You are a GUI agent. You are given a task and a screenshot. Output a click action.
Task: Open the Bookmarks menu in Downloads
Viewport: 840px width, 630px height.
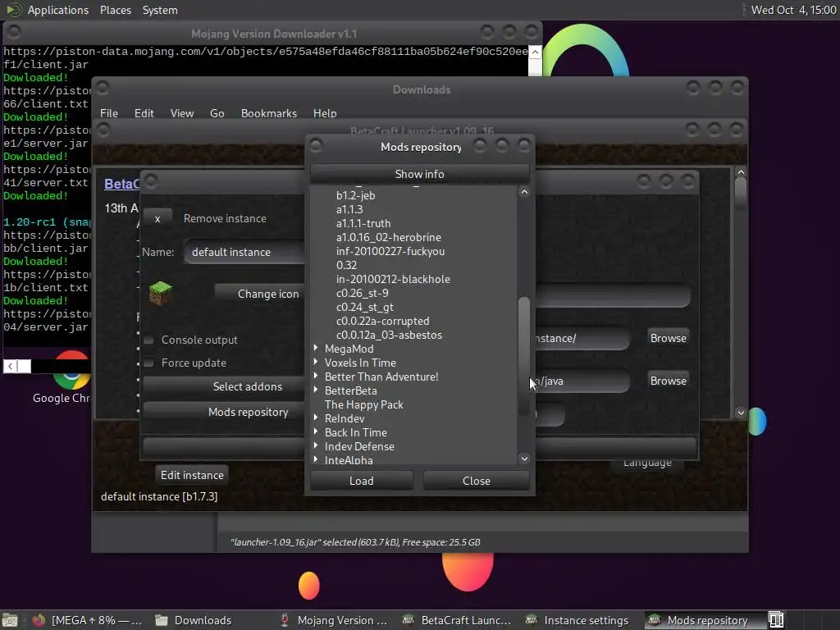(269, 113)
